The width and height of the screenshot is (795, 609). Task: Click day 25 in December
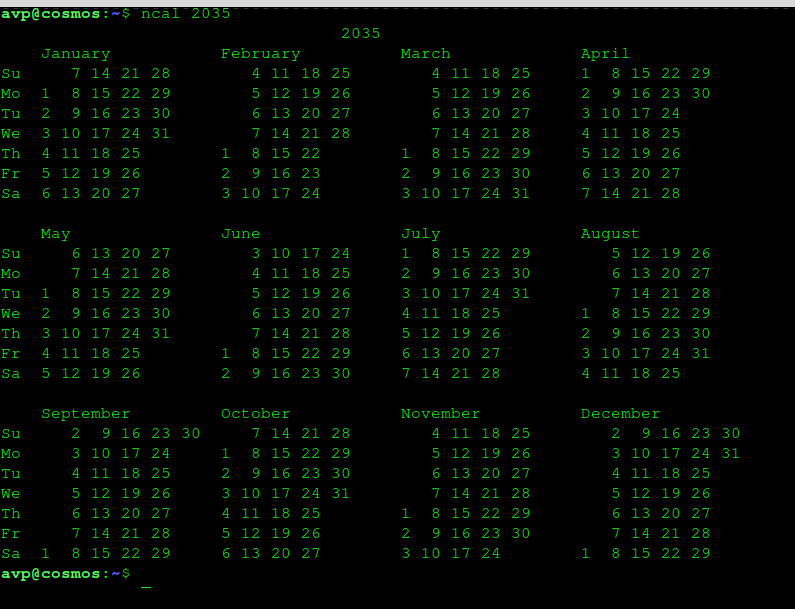[x=701, y=474]
